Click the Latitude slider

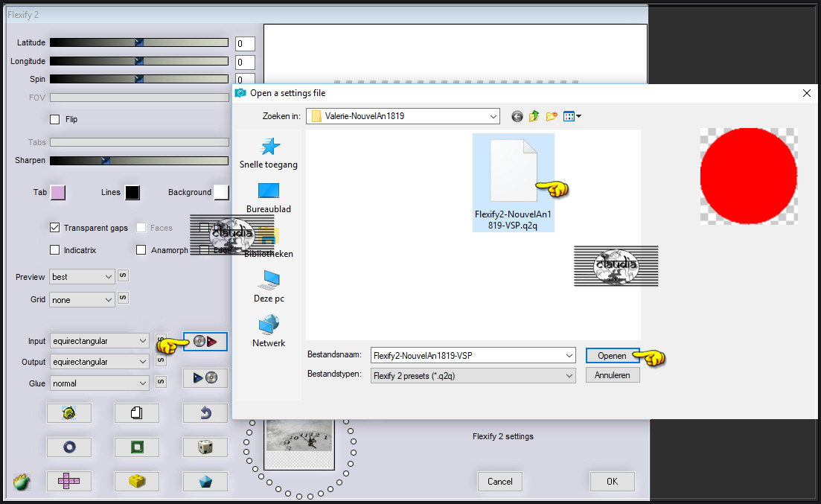click(x=139, y=42)
